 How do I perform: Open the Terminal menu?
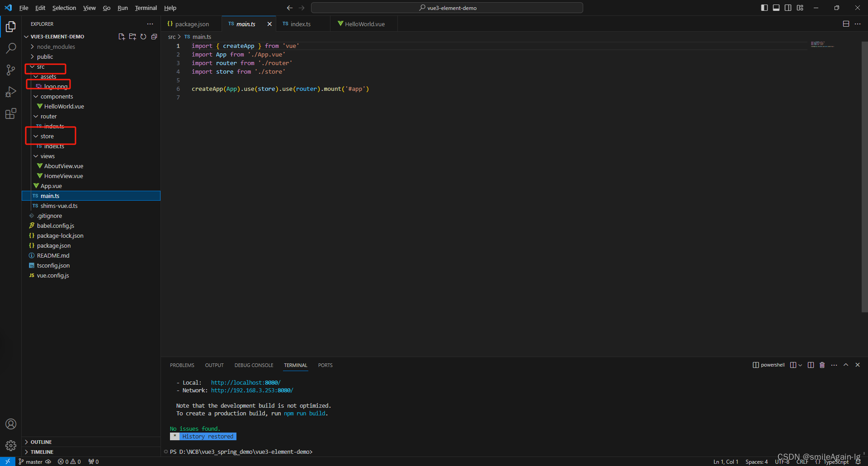coord(146,8)
